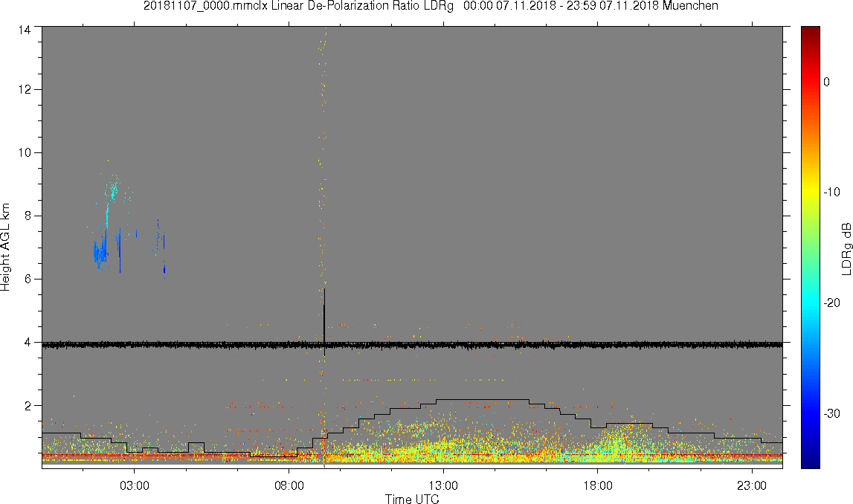Click the cyan cloud echo near 9 km
Screen dimensions: 853x504
coord(113,190)
